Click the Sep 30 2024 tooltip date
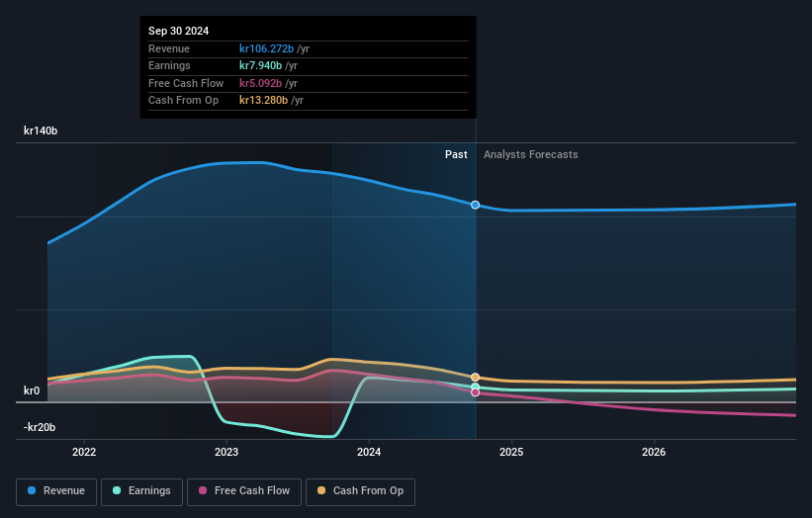Image resolution: width=812 pixels, height=518 pixels. tap(179, 31)
